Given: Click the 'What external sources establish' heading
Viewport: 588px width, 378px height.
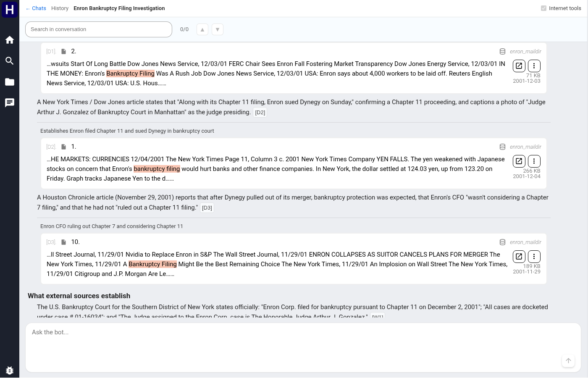Looking at the screenshot, I should coord(79,296).
